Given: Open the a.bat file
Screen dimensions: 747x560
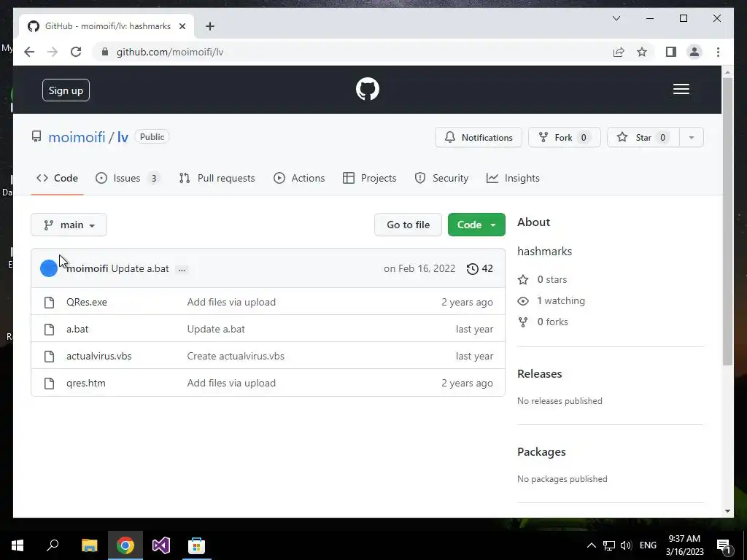Looking at the screenshot, I should 77,329.
